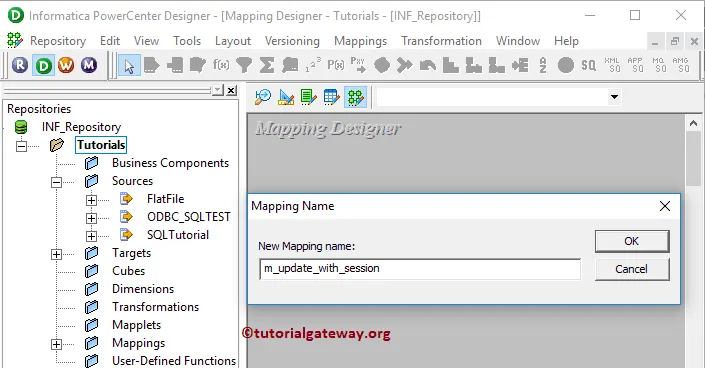Image resolution: width=705 pixels, height=368 pixels.
Task: Select the Transformations folder
Action: tap(156, 307)
